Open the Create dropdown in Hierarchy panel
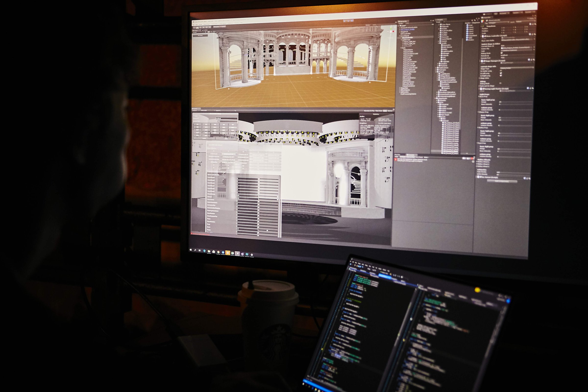 [401, 24]
